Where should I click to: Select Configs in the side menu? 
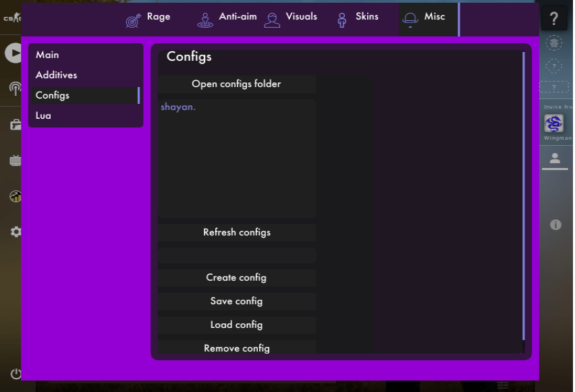click(x=84, y=95)
